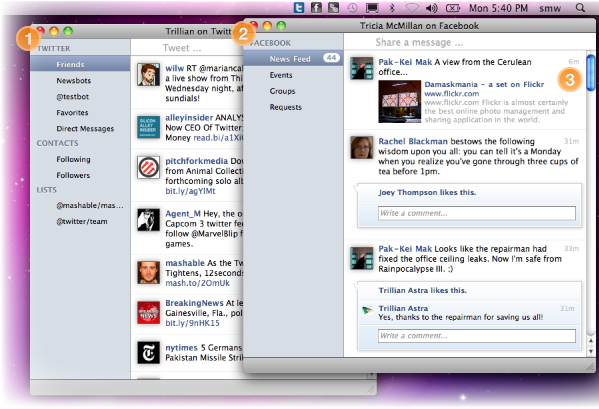This screenshot has width=599, height=409.
Task: Click Agent_M's avatar in Twitter window
Action: pyautogui.click(x=148, y=220)
